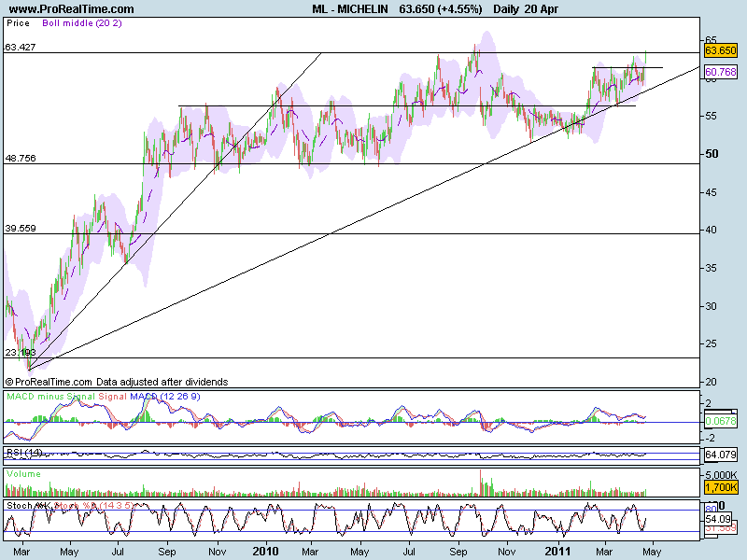Click the 64.079 RSI value tag
Screen dimensions: 747x560
[720, 455]
